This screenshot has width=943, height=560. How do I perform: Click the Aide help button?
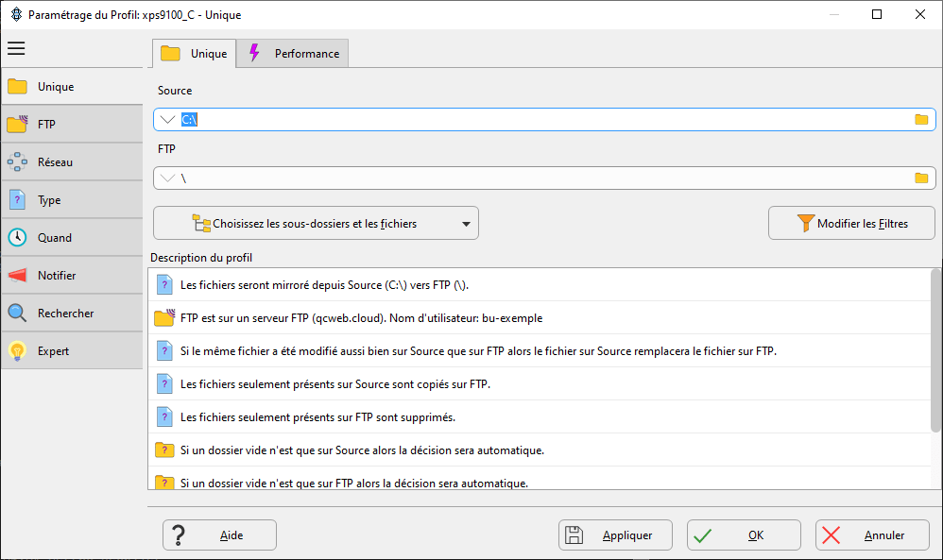pyautogui.click(x=219, y=535)
